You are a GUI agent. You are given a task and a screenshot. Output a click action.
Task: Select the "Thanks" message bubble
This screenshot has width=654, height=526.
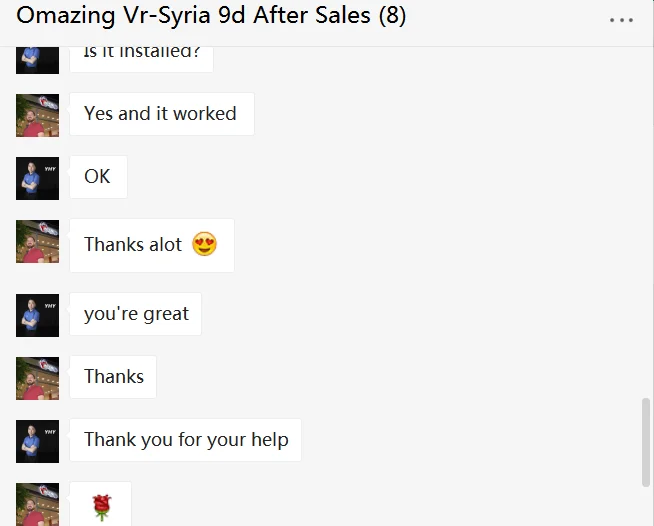[113, 377]
